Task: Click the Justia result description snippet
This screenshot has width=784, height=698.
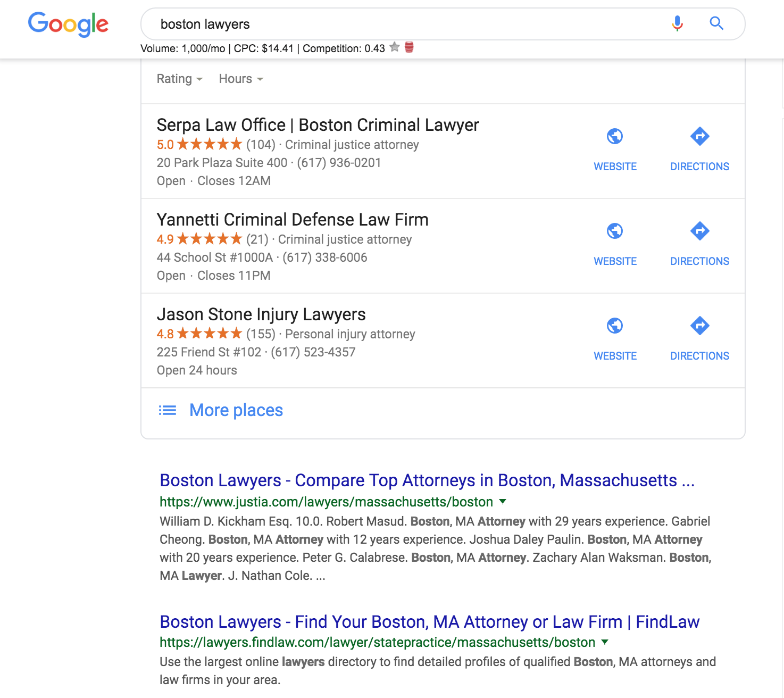Action: pyautogui.click(x=435, y=549)
